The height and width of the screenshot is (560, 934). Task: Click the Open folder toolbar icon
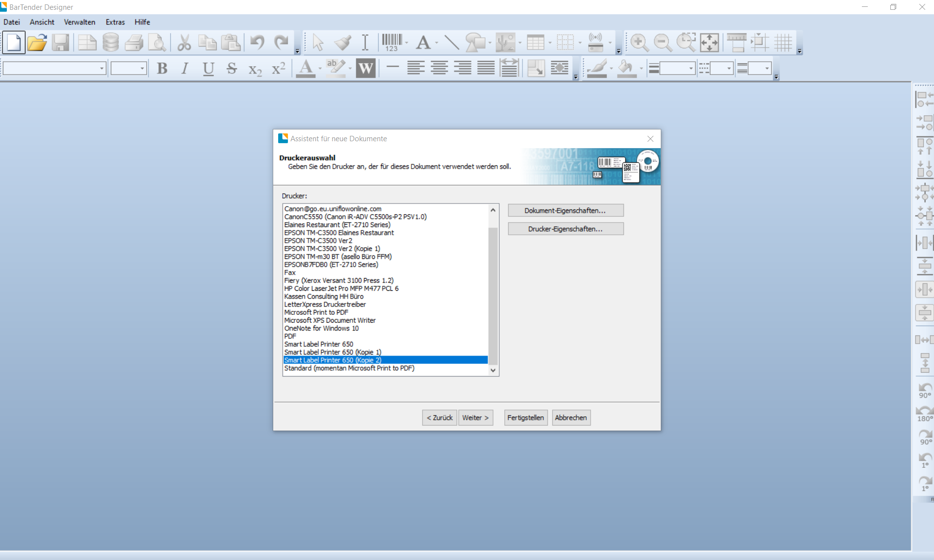click(37, 43)
